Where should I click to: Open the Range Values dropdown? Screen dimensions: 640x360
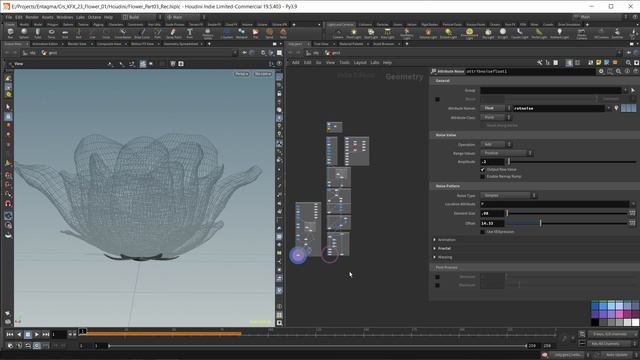507,153
